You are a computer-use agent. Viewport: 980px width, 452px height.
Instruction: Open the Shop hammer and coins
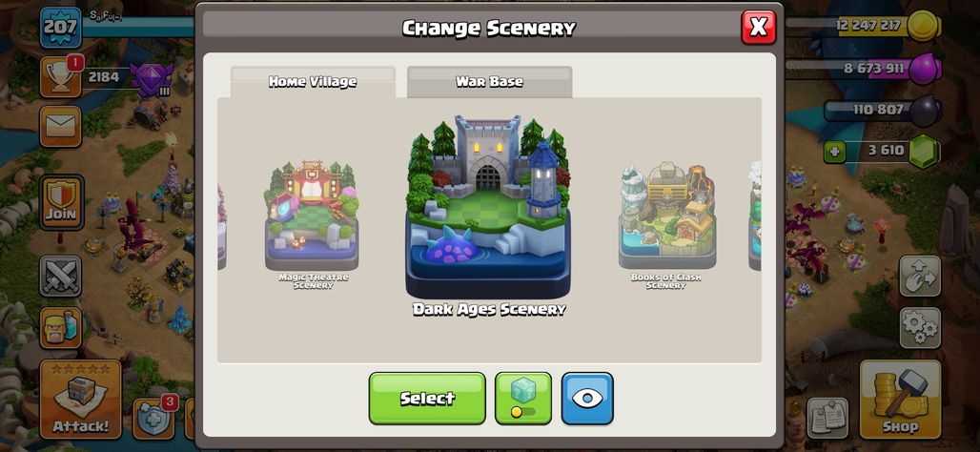tap(900, 400)
